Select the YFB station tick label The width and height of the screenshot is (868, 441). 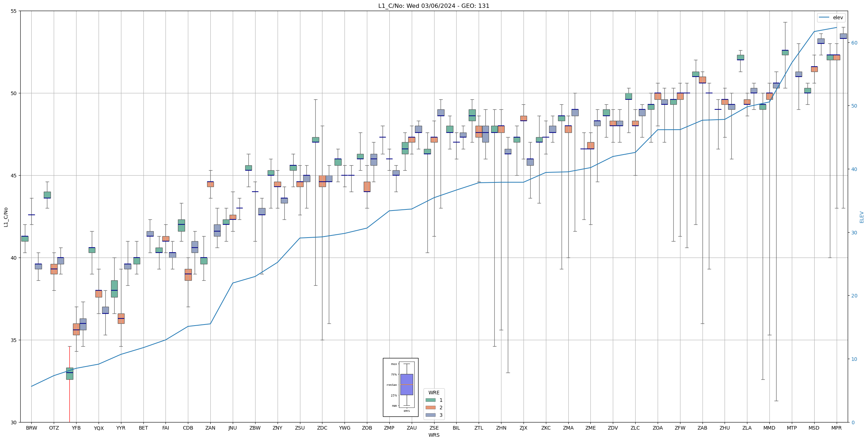click(x=76, y=428)
